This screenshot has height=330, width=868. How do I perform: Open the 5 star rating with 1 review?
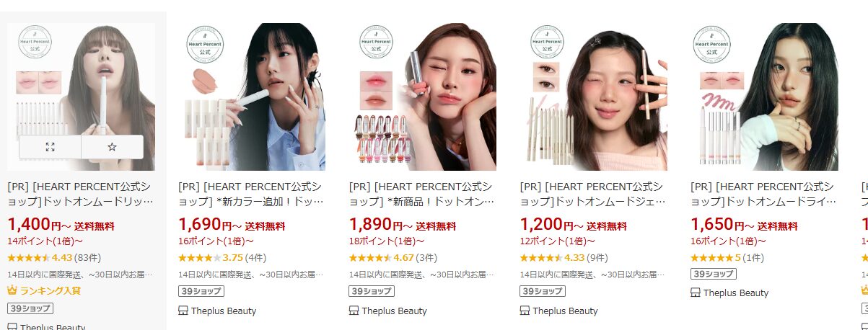(x=728, y=257)
